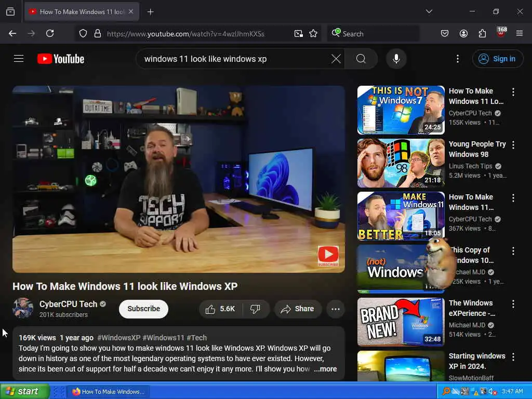Click the Firefox address bar URL
532x399 pixels.
point(185,34)
